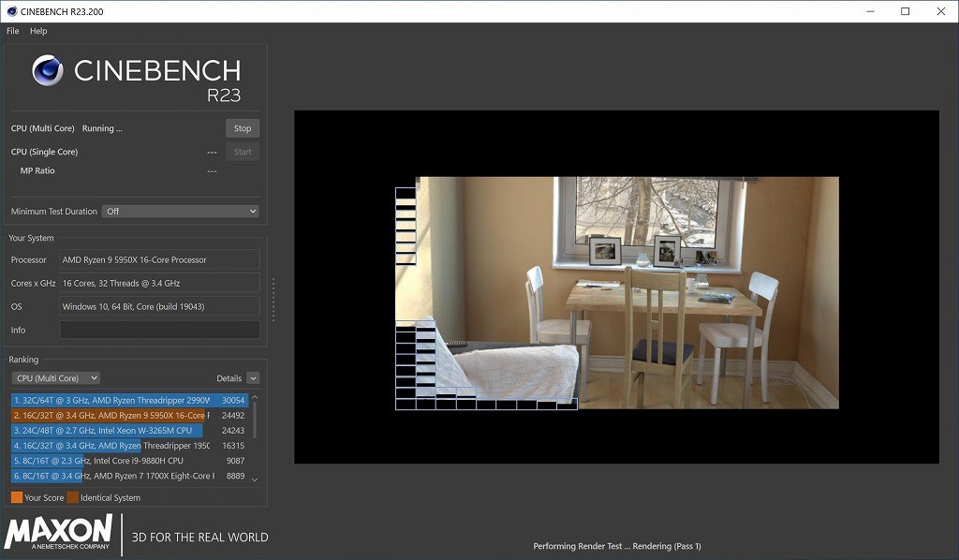Click the MAXON logo at bottom left
Image resolution: width=959 pixels, height=560 pixels.
pyautogui.click(x=58, y=533)
